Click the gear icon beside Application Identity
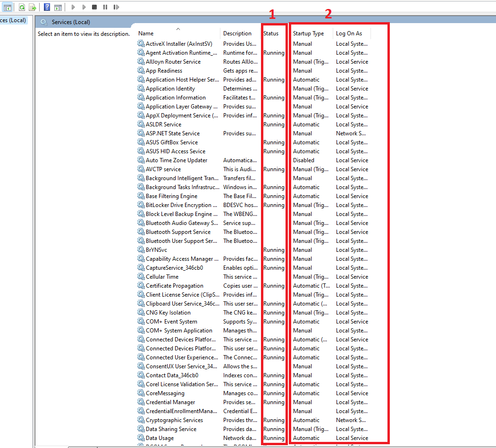The height and width of the screenshot is (448, 496). (x=141, y=88)
